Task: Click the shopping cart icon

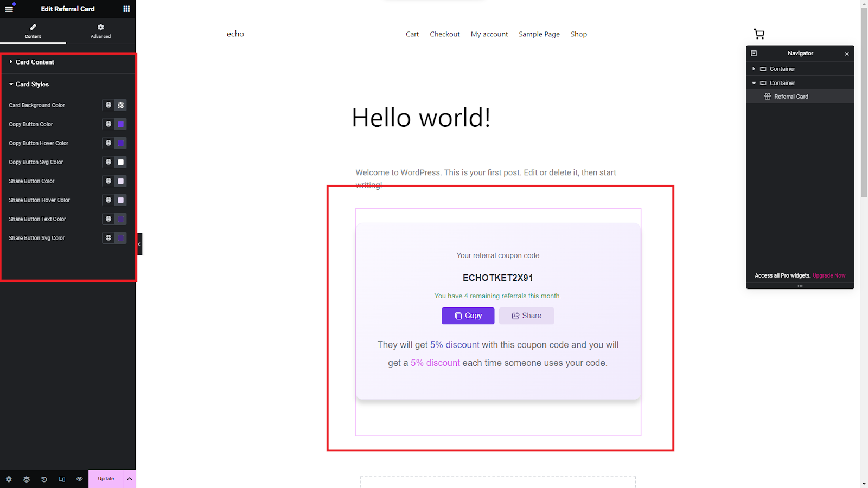Action: (759, 34)
